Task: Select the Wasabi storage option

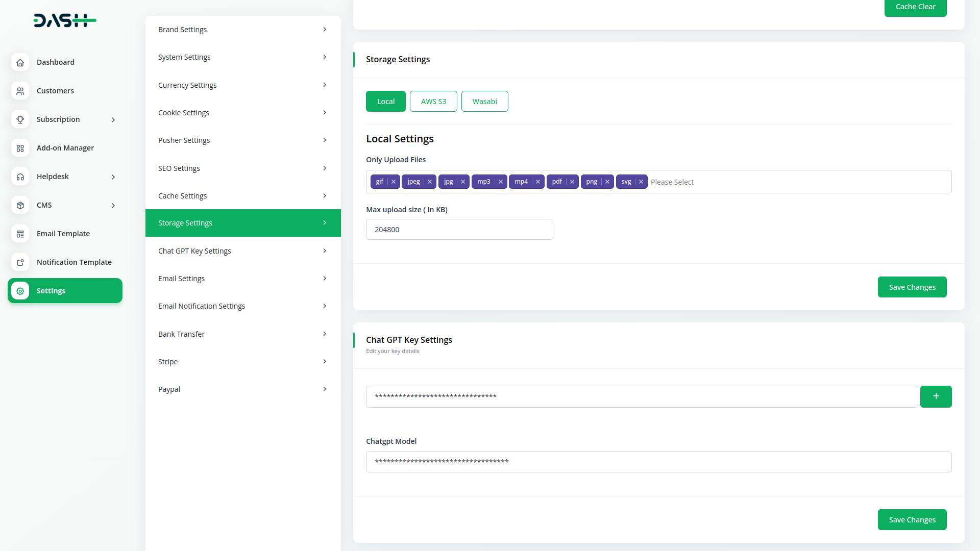Action: click(484, 101)
